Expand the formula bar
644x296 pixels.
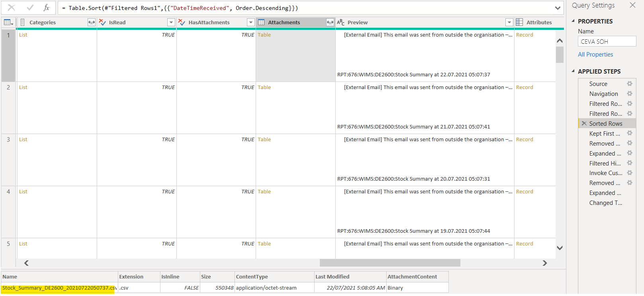[558, 8]
